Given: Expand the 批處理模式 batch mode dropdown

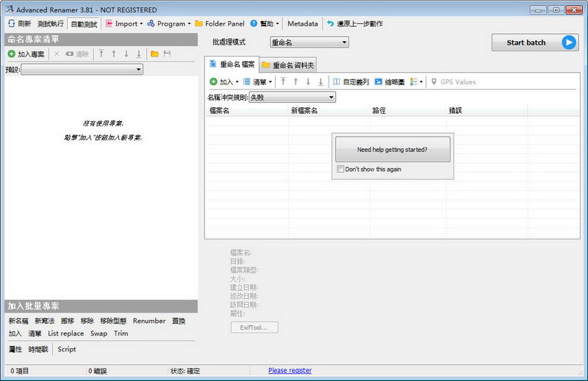Looking at the screenshot, I should [309, 43].
